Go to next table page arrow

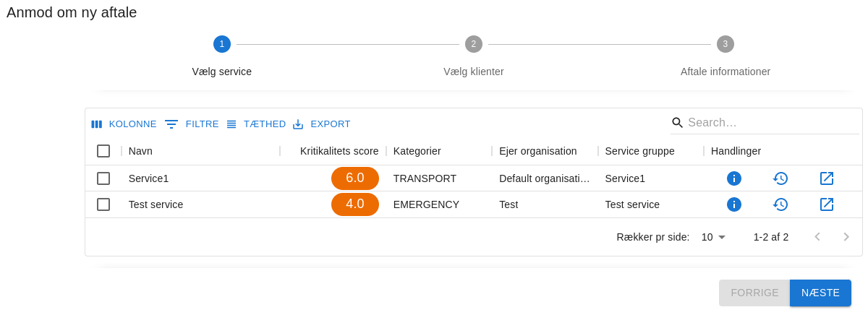pos(846,237)
